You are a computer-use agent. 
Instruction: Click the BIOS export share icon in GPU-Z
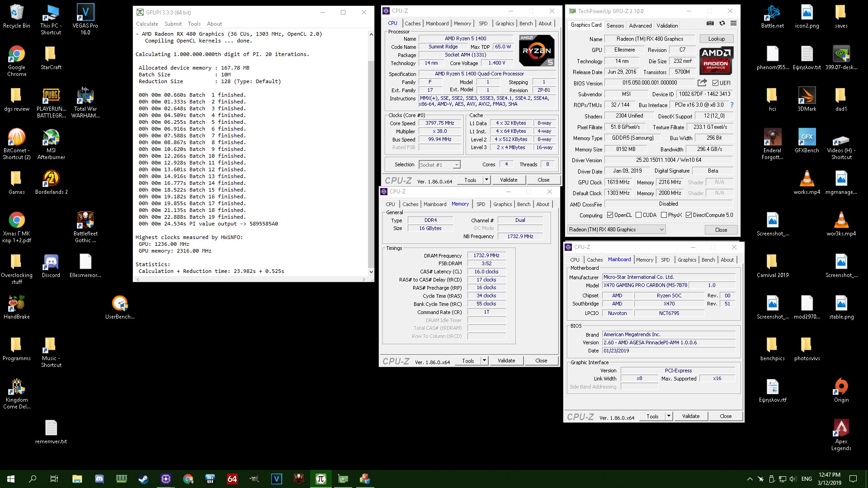pos(702,83)
